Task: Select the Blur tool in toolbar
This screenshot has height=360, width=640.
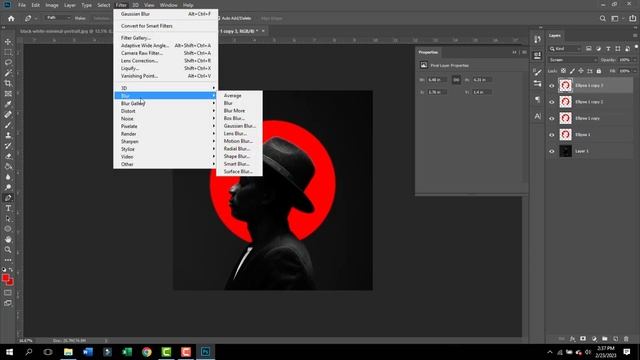Action: [x=8, y=177]
